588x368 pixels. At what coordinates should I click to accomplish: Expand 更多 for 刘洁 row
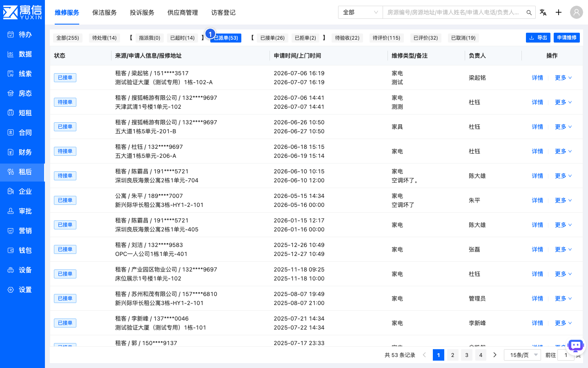point(563,249)
